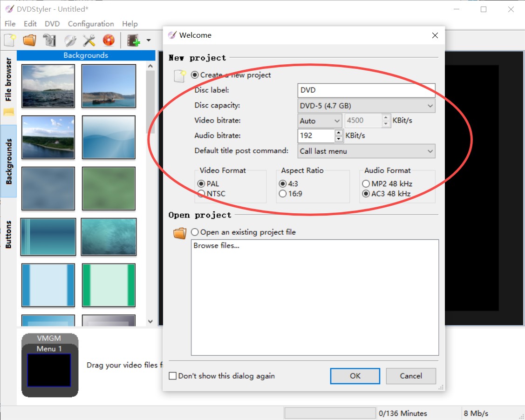Open settings via the crossed tools icon

(89, 40)
